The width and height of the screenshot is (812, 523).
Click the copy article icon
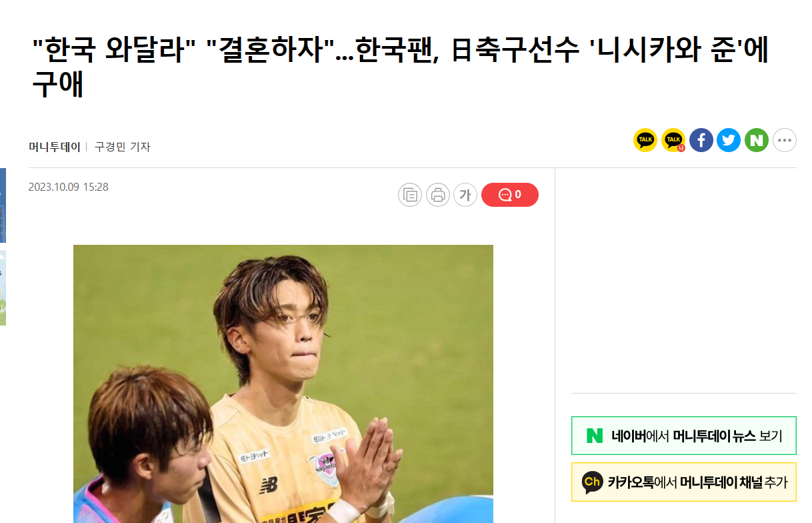(x=410, y=195)
